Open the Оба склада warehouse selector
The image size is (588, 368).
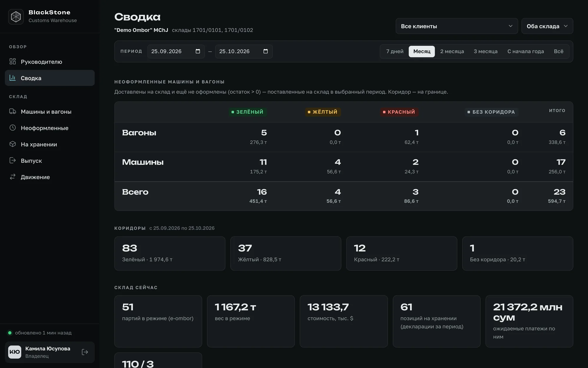[x=547, y=26]
